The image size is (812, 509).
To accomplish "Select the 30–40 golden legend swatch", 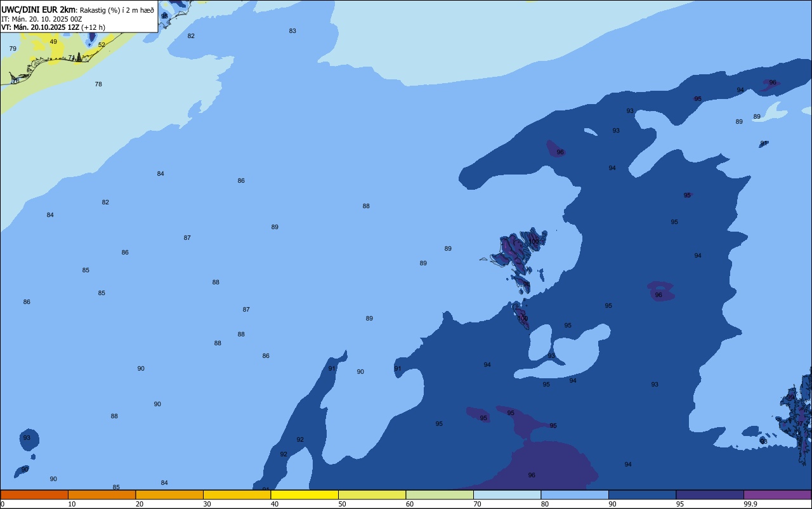I will coord(237,494).
